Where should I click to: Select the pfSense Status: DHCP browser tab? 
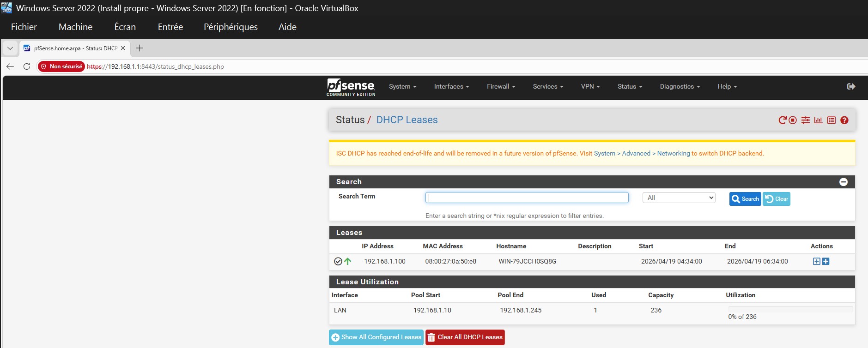click(74, 48)
